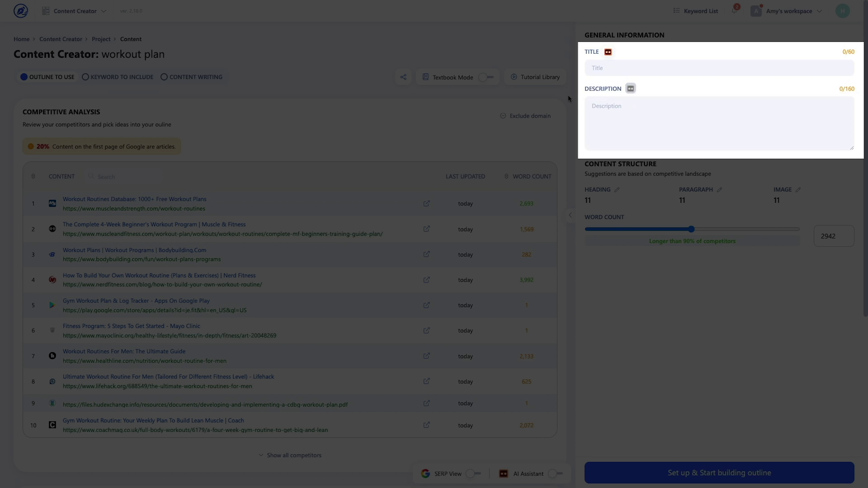Edit HEADING count pencil icon
The image size is (868, 488).
click(617, 190)
